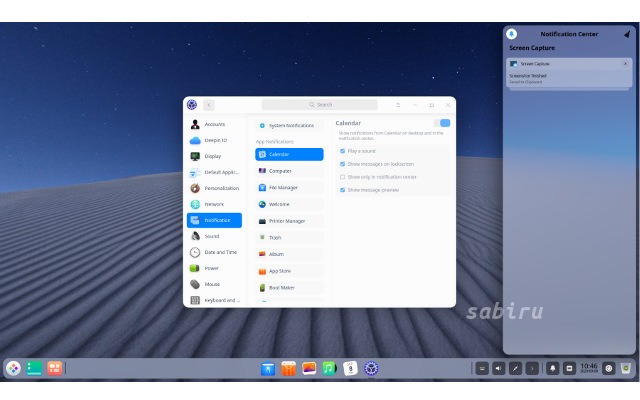The image size is (640, 400).
Task: Click the 10:46 clock in the dock
Action: point(589,368)
